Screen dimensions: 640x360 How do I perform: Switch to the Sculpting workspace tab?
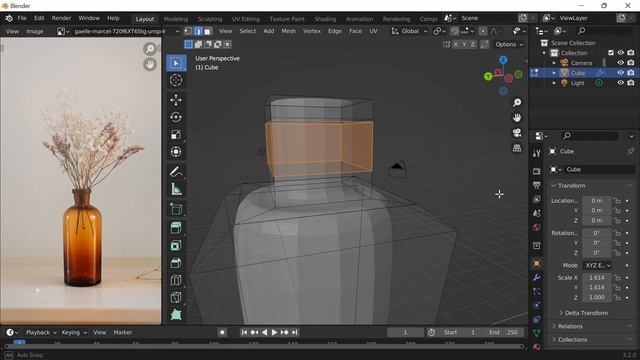[x=210, y=19]
